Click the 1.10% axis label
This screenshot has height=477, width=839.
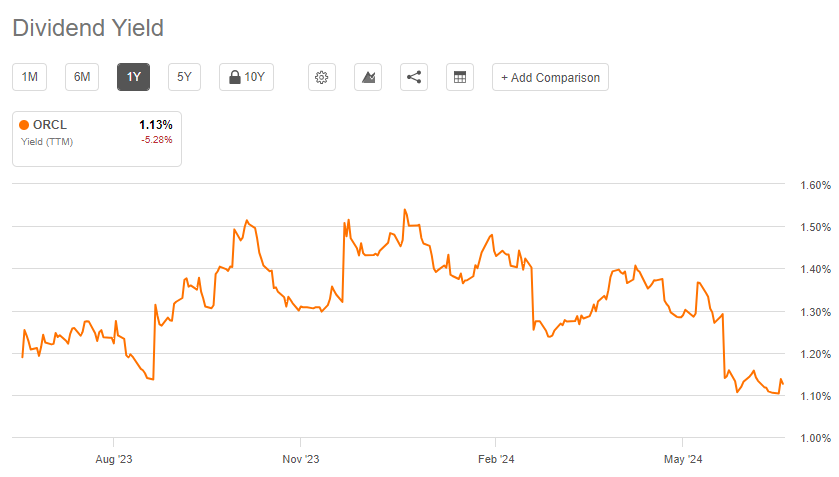pyautogui.click(x=815, y=396)
